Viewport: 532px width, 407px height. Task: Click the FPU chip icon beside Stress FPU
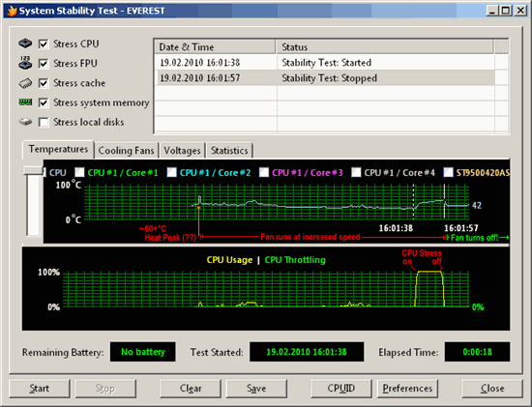click(25, 63)
